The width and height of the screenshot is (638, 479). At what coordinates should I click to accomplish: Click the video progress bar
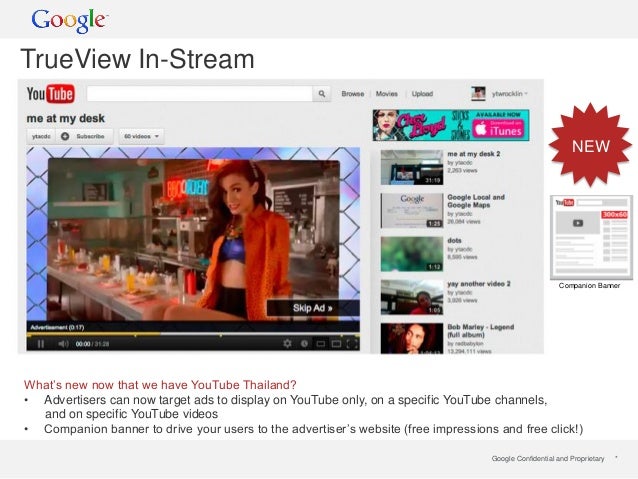point(193,335)
